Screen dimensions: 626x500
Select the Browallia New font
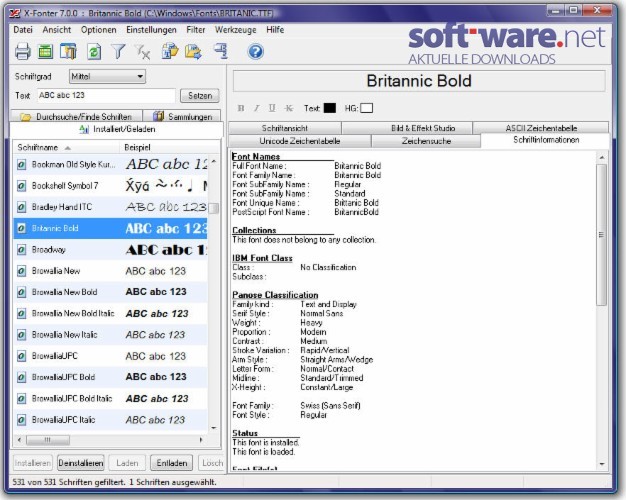[111, 271]
